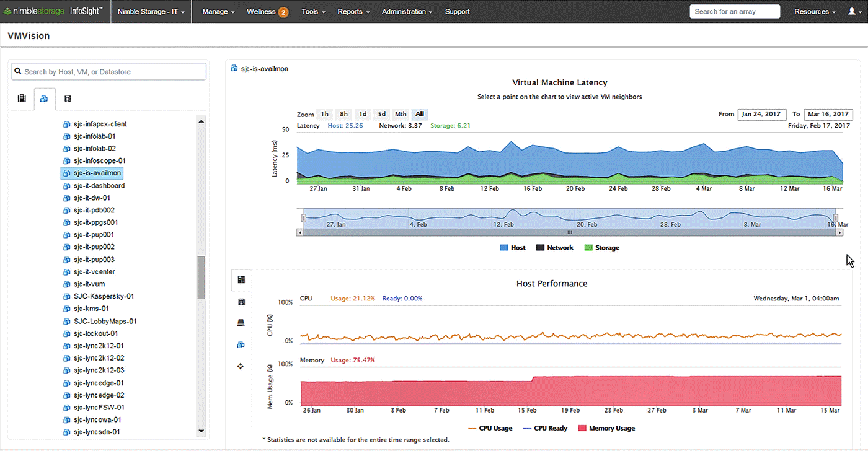Click the Search by Host, VM, or Datastore field

(x=108, y=72)
